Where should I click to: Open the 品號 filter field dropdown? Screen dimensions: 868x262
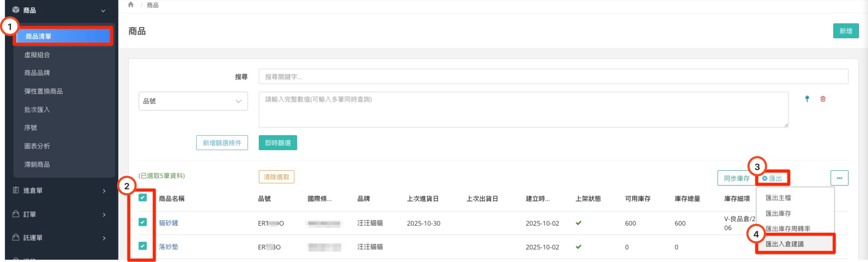(193, 101)
